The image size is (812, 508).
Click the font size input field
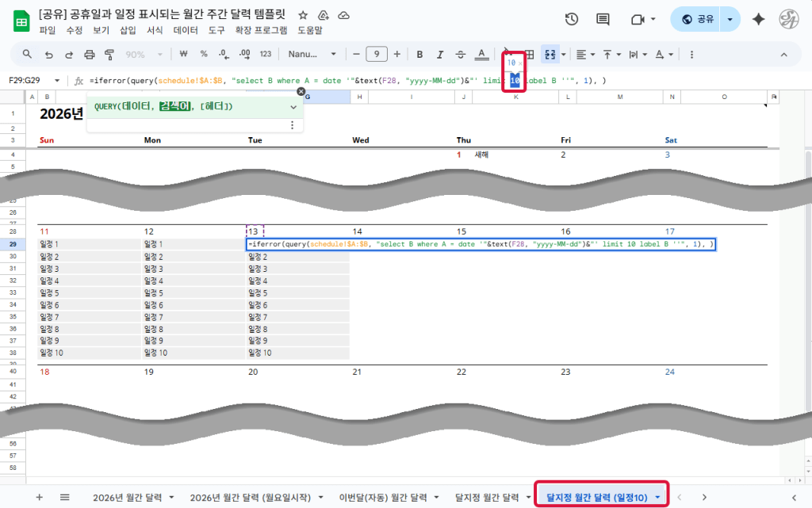pyautogui.click(x=377, y=55)
